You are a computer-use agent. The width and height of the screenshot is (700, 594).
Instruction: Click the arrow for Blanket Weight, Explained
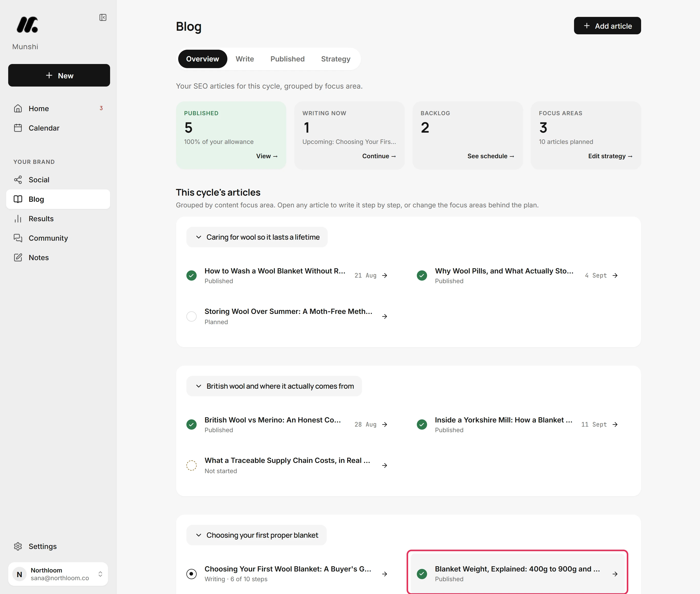(x=615, y=574)
